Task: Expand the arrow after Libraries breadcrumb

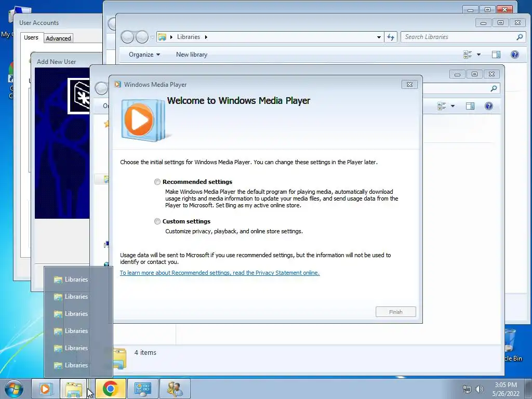Action: click(x=206, y=37)
